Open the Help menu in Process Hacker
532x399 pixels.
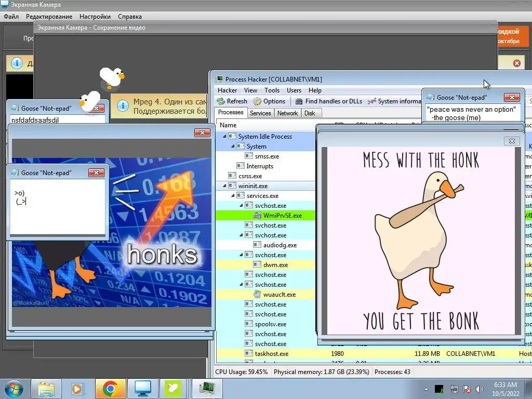point(315,90)
